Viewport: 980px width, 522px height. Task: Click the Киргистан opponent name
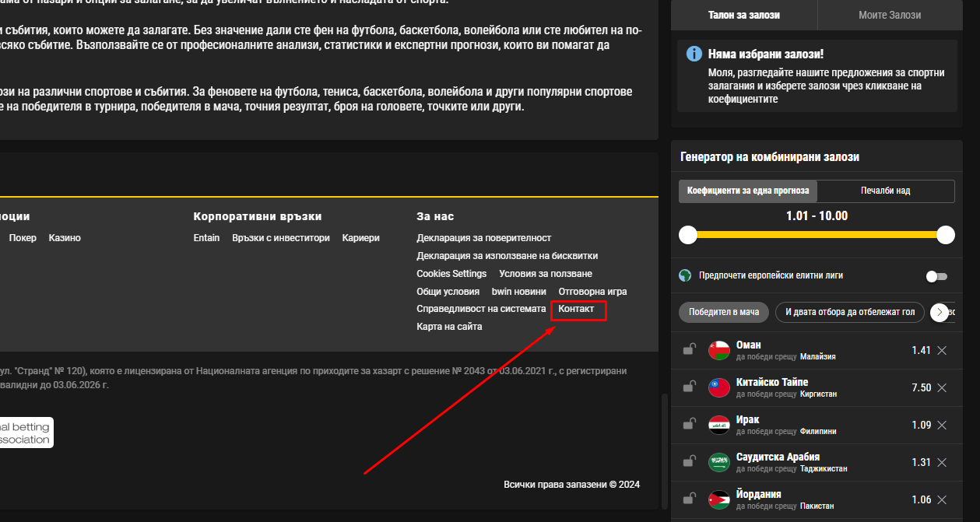pos(819,394)
